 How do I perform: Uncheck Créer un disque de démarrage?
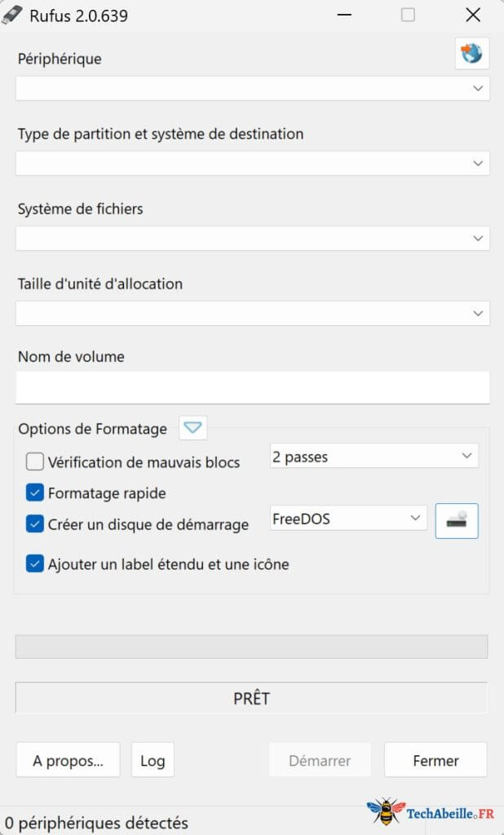point(35,524)
